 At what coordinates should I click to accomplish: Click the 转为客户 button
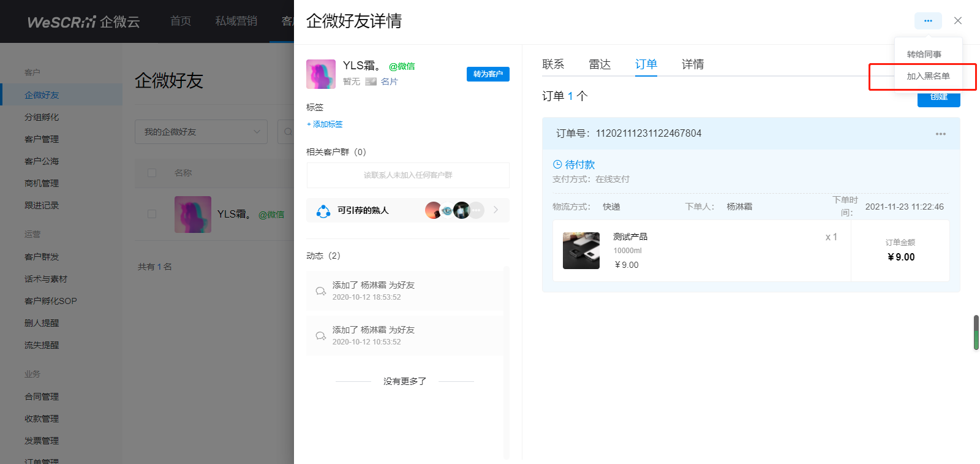488,74
